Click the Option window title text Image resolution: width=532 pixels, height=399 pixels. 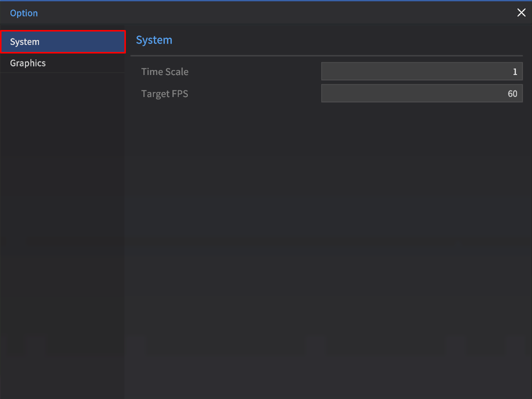24,13
